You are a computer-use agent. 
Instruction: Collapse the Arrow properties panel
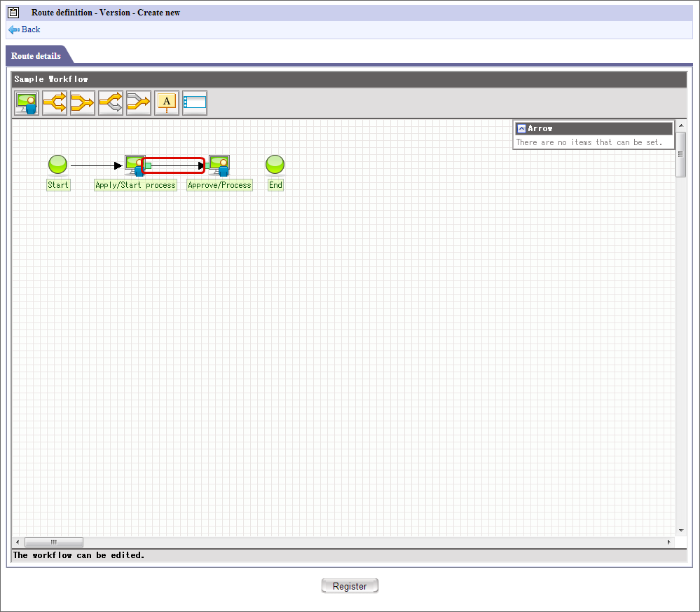pyautogui.click(x=521, y=129)
